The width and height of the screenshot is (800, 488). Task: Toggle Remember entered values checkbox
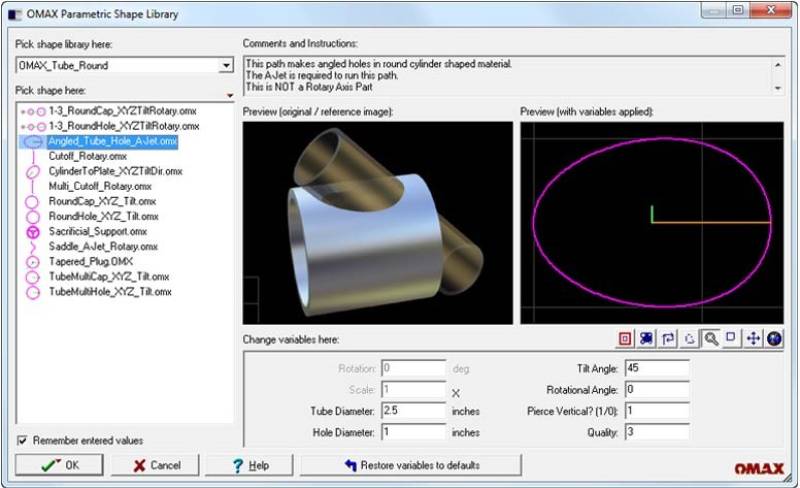coord(22,440)
